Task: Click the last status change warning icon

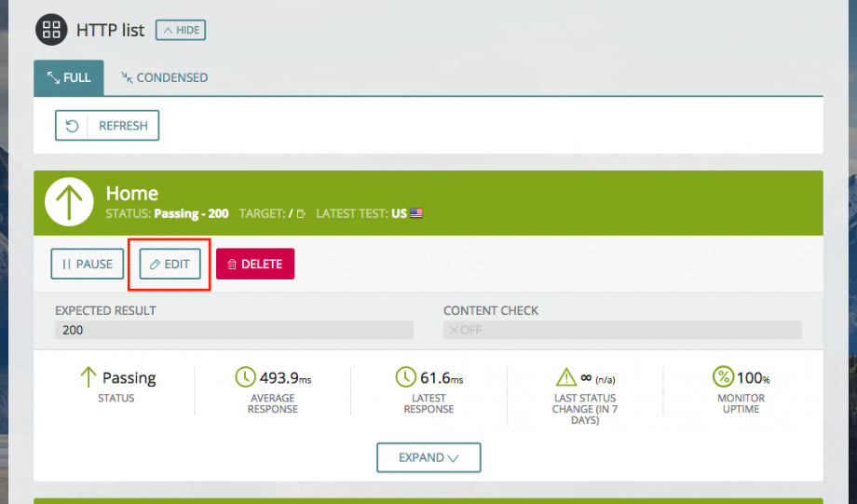Action: point(566,376)
